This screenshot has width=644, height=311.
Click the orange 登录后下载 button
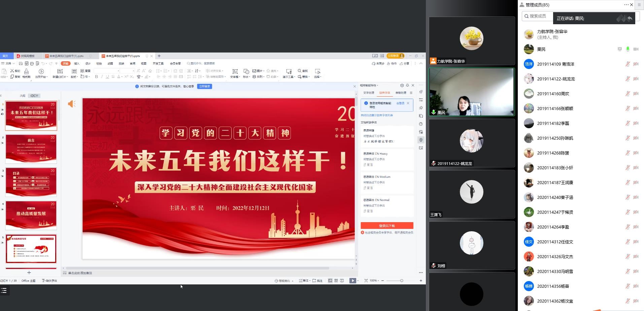click(x=387, y=226)
